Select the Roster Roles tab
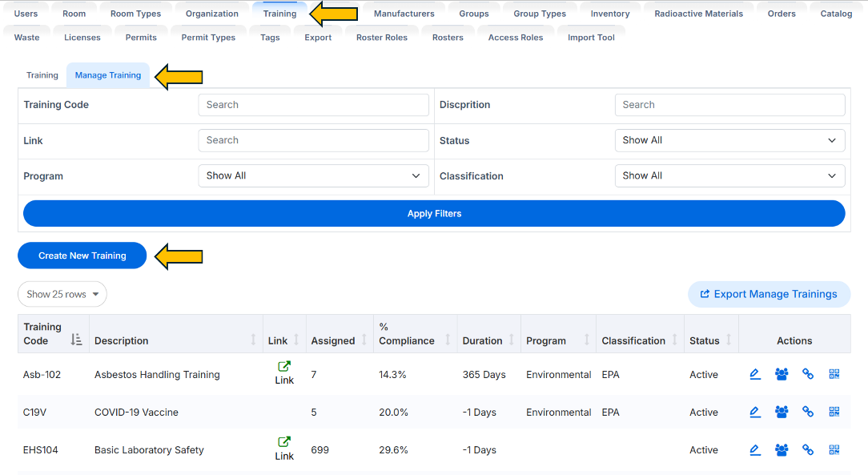 pyautogui.click(x=382, y=38)
